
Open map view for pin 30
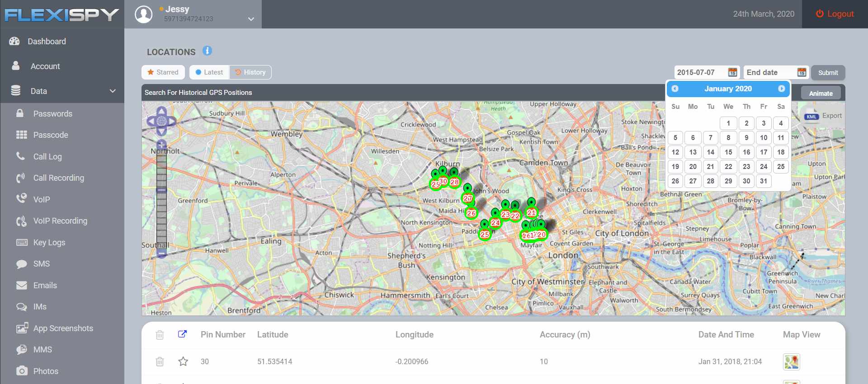tap(791, 362)
